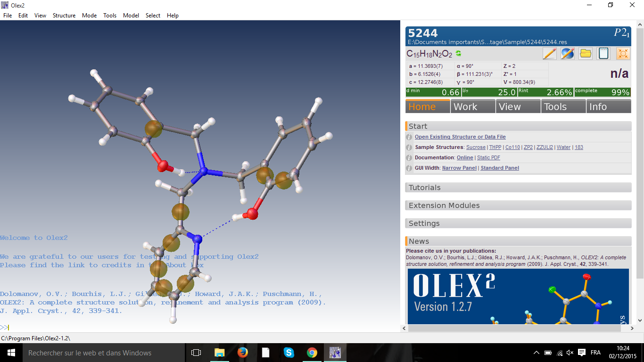Launch Firefox from the taskbar

(242, 353)
